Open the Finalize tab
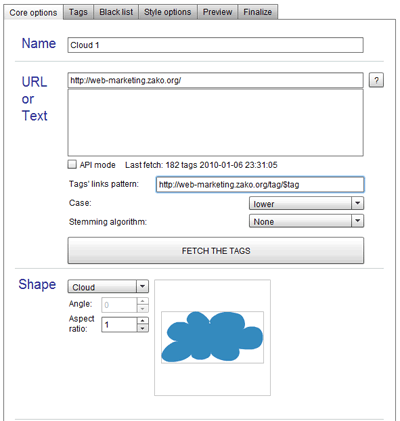Viewport: 400px width, 421px height. click(258, 12)
